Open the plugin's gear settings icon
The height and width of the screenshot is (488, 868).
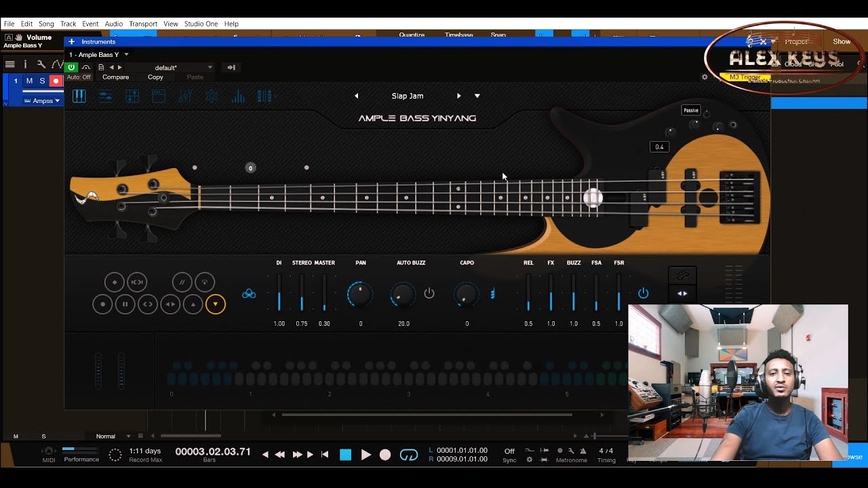pyautogui.click(x=212, y=96)
